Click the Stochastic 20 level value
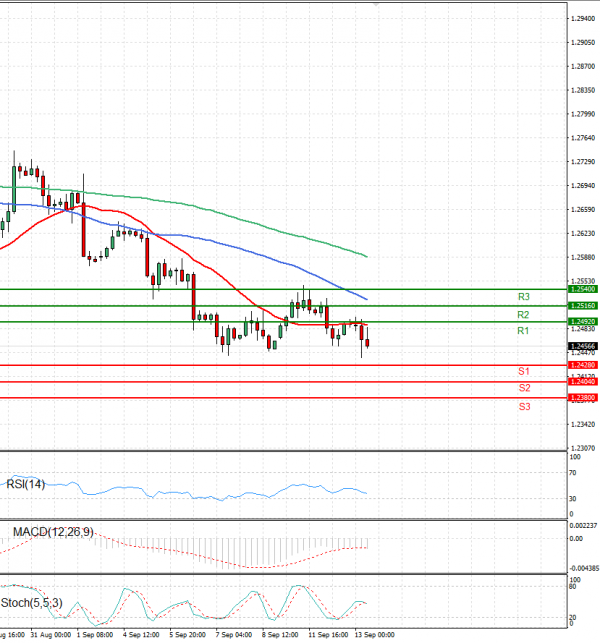This screenshot has height=643, width=600. coord(573,617)
